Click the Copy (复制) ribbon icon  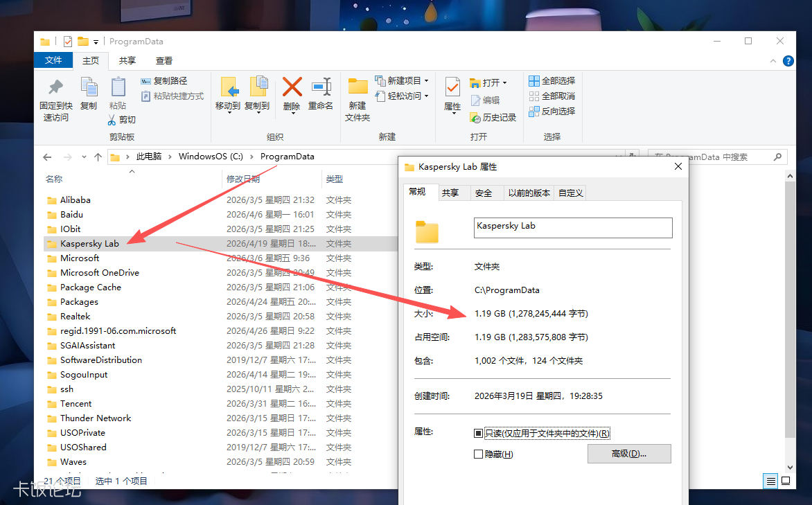coord(89,87)
